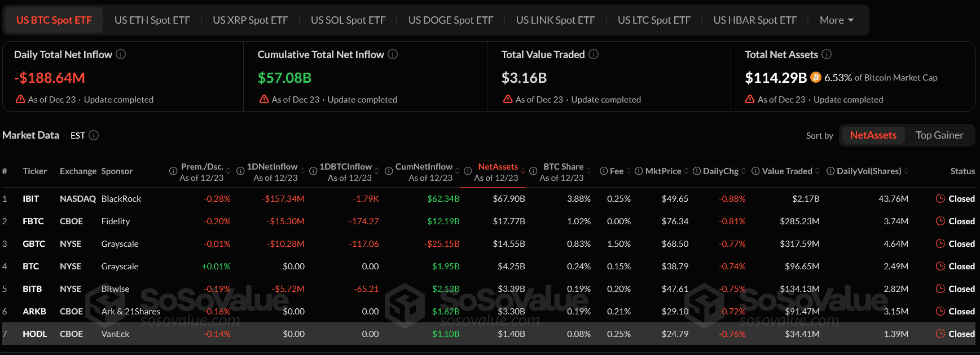Screen dimensions: 980x355
Task: Click info icon before DailyVol(Shares) column
Action: click(830, 171)
